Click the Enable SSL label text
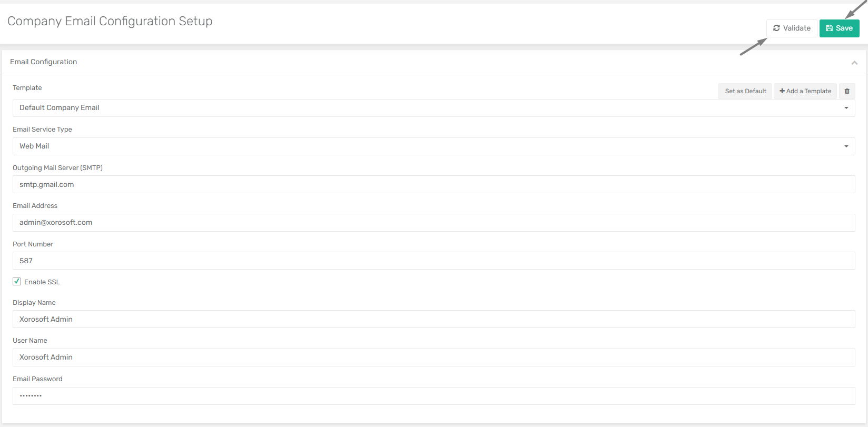868x427 pixels. point(42,282)
